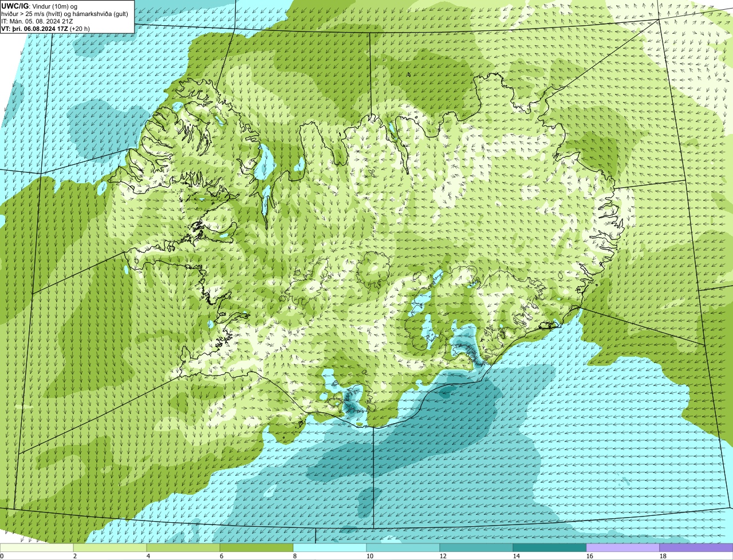Click the '14' tick label on the color scale
Screen dimensions: 733x560
point(517,556)
